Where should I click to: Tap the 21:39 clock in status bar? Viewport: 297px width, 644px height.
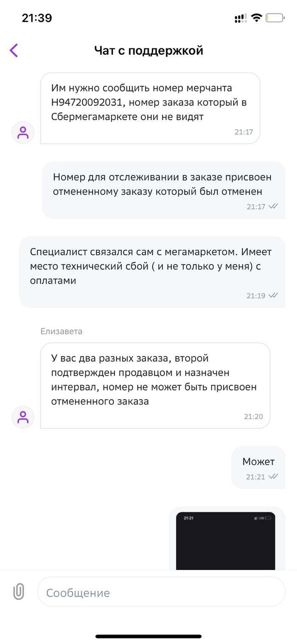(37, 18)
